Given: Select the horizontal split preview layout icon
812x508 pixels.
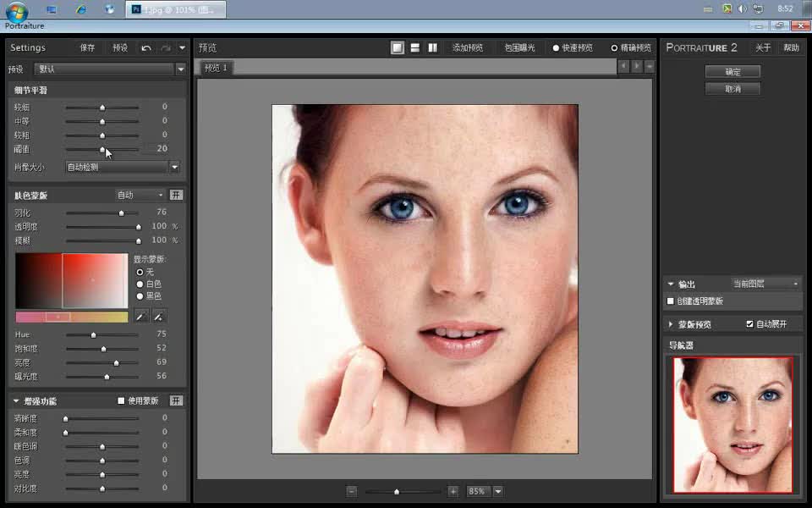Looking at the screenshot, I should click(x=414, y=47).
